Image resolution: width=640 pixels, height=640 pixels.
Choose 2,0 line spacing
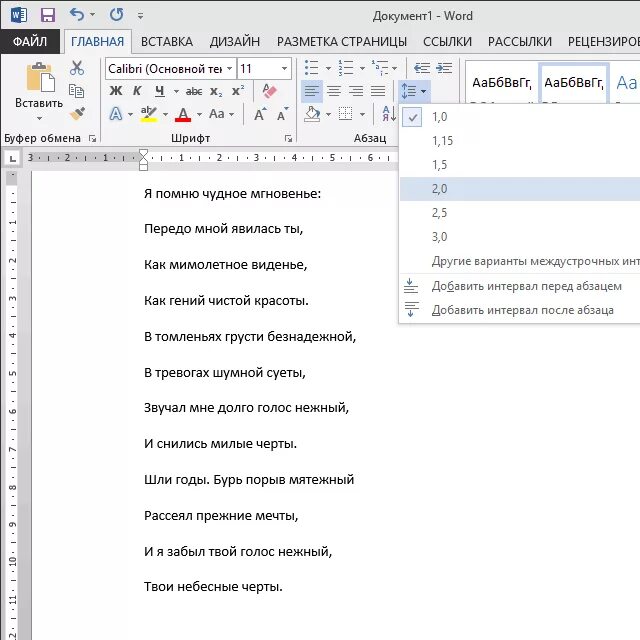click(x=520, y=189)
